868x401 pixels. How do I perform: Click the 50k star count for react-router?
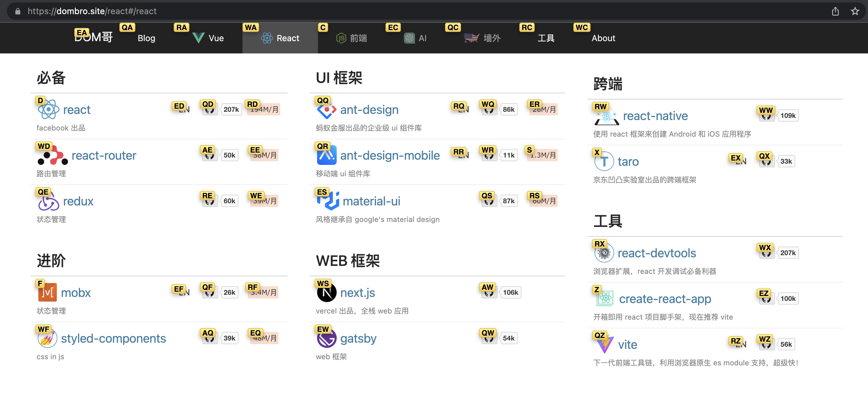coord(229,155)
